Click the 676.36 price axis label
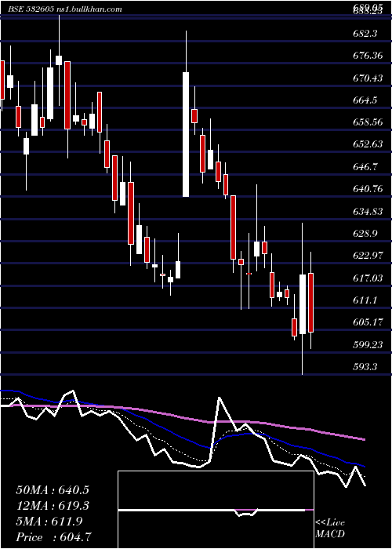Screen dimensions: 392x549 point(368,56)
